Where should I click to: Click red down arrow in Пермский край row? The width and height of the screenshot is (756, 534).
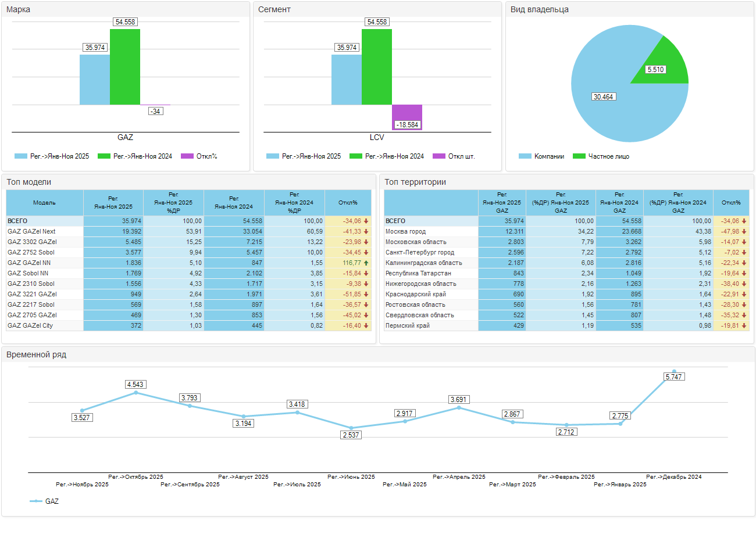point(744,326)
